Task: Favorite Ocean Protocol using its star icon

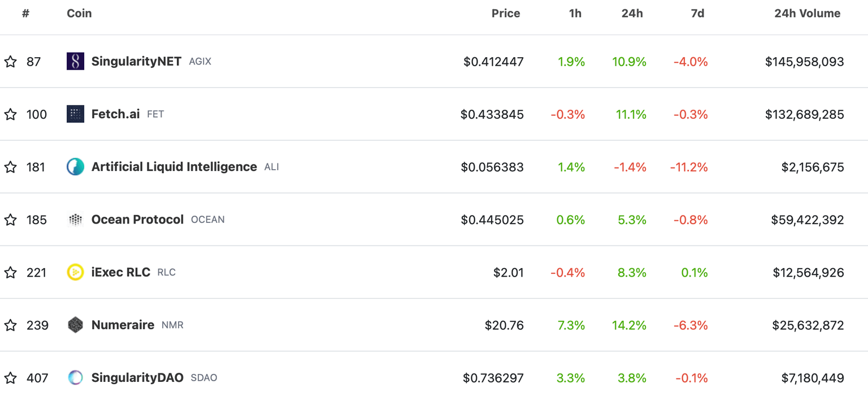Action: point(10,220)
